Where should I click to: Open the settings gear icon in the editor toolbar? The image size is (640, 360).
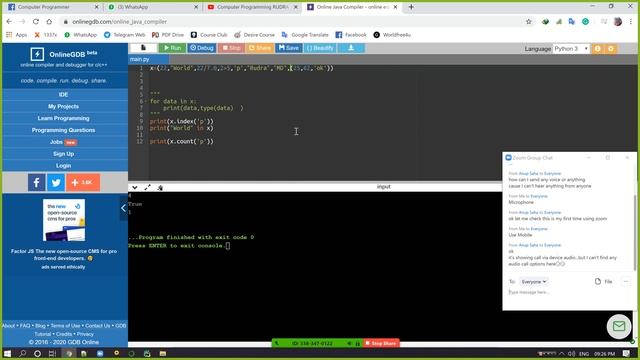[611, 49]
